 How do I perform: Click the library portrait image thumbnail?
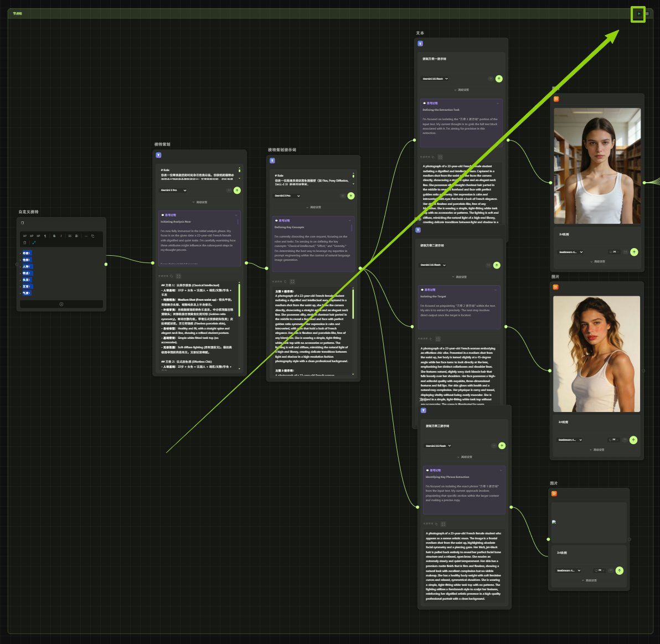[597, 166]
